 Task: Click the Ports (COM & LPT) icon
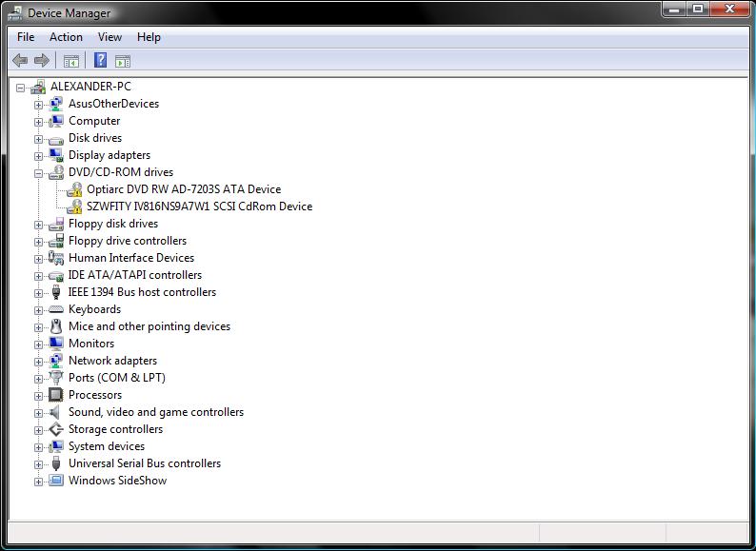pyautogui.click(x=56, y=378)
